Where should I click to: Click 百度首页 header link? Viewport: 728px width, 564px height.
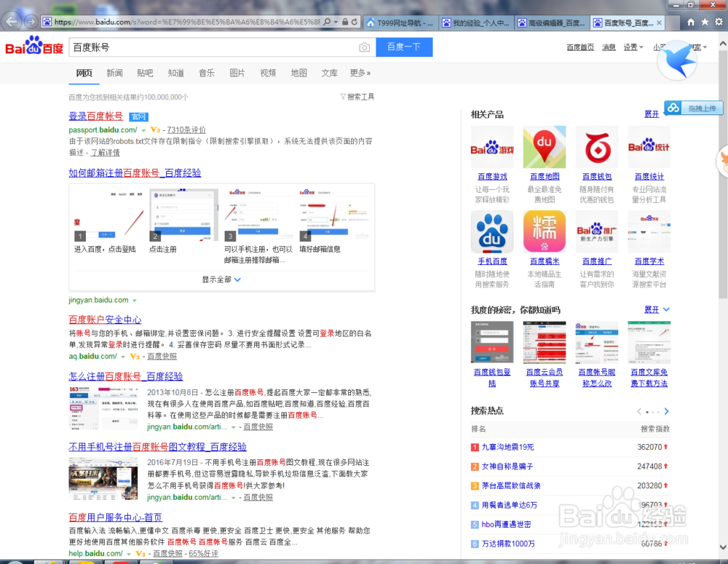580,47
